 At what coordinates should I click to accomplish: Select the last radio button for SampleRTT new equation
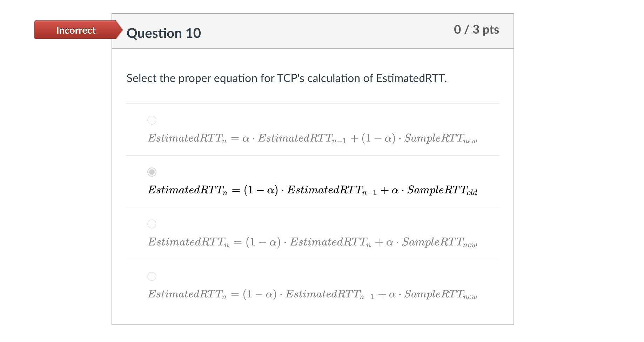click(152, 276)
